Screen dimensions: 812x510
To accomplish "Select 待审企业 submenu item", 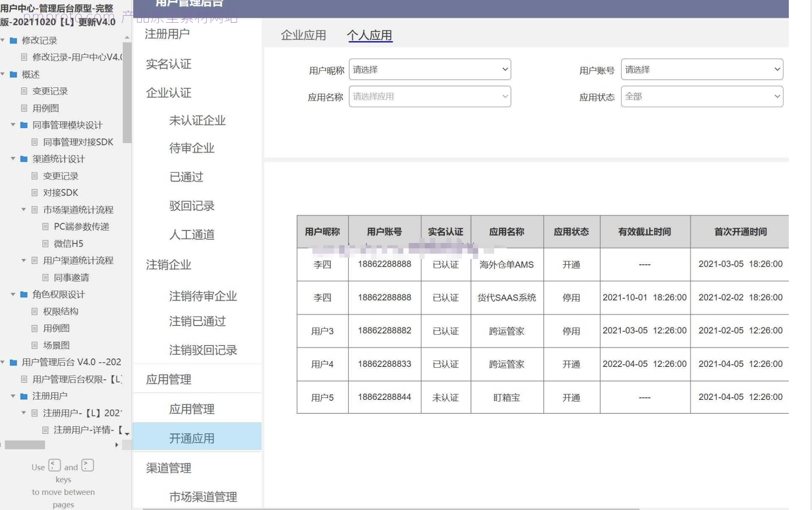I will [x=192, y=148].
